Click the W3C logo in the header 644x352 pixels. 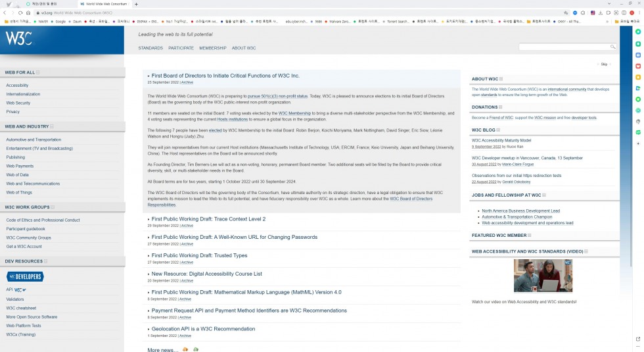(x=18, y=38)
